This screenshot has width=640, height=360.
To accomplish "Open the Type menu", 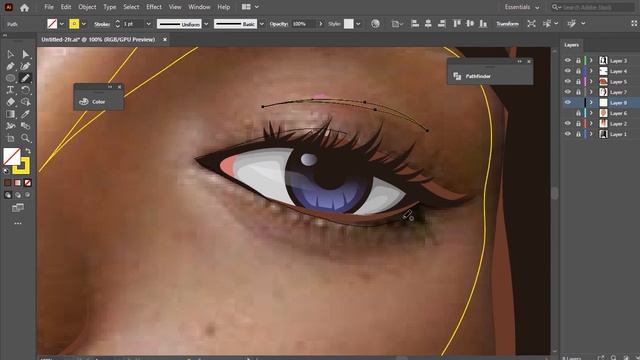I will point(109,7).
